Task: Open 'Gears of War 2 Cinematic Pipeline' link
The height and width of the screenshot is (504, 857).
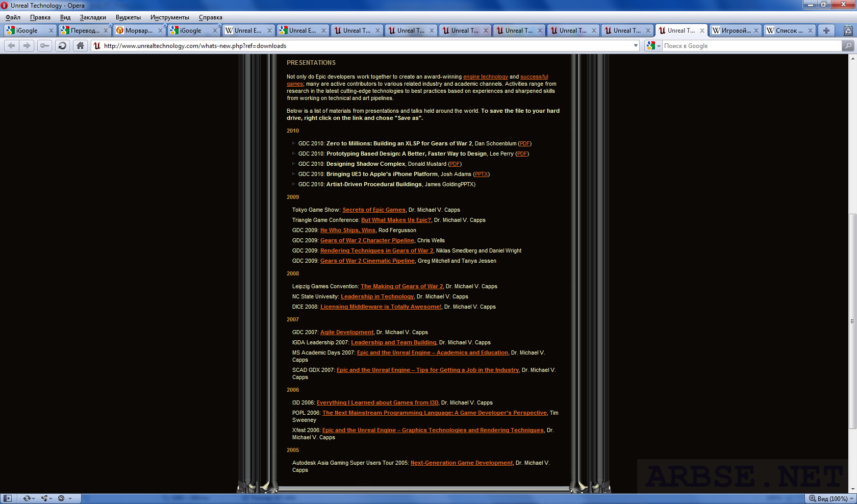Action: [367, 261]
